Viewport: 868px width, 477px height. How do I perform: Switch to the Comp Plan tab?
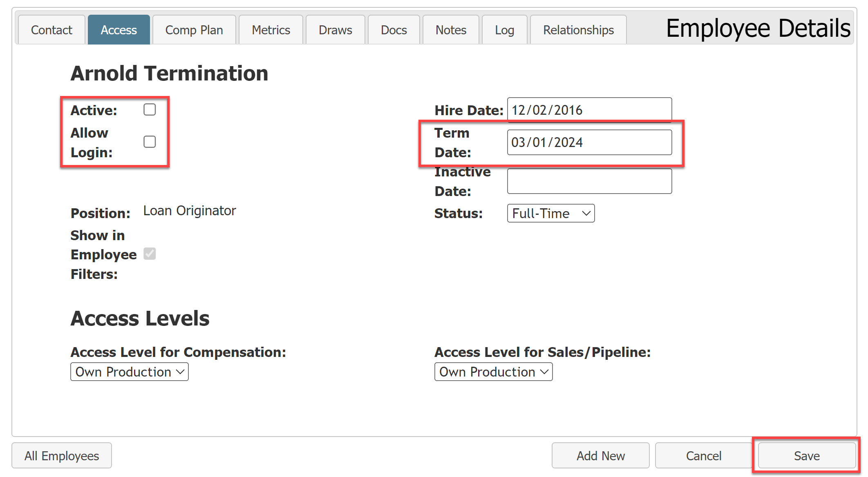click(x=194, y=30)
